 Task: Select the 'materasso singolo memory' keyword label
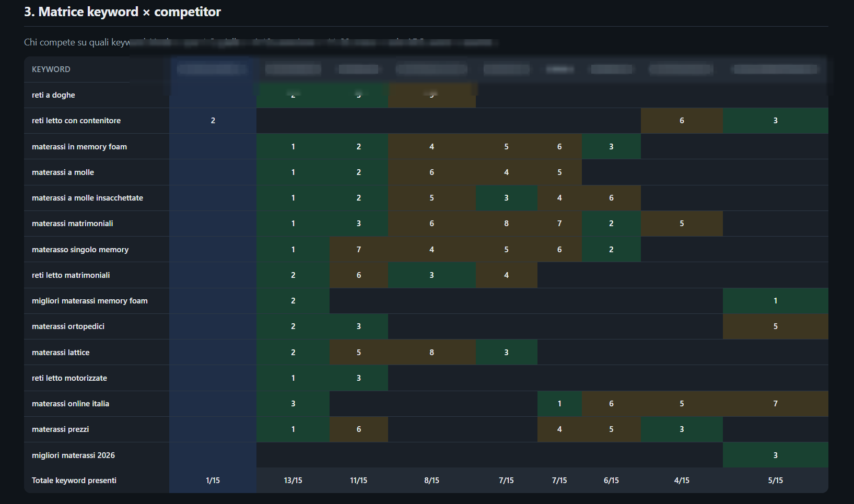80,250
